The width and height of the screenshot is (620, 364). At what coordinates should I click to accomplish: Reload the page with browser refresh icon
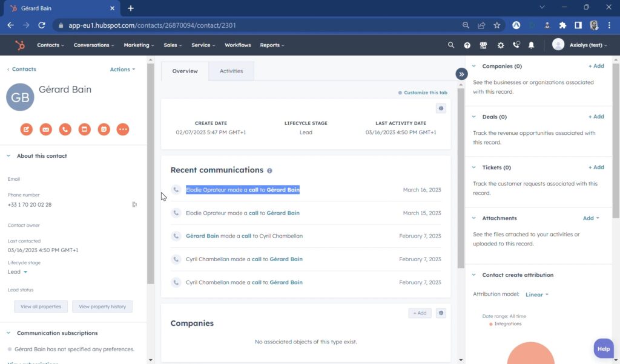tap(42, 25)
